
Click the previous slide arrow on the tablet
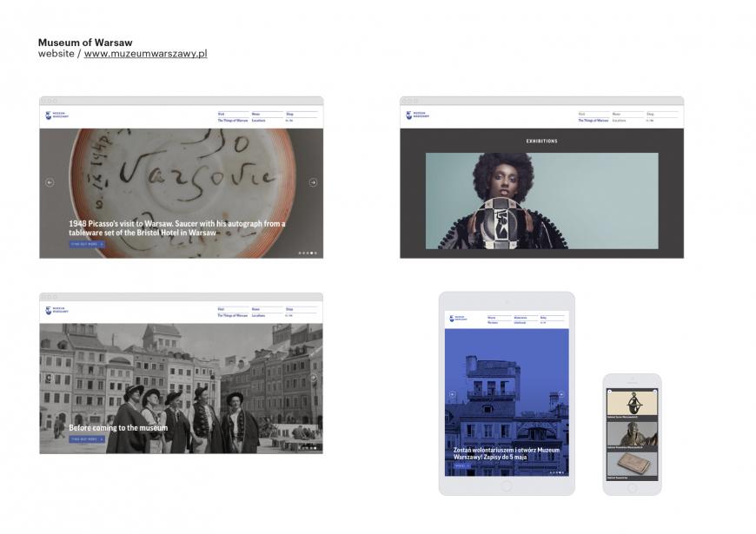pos(452,395)
